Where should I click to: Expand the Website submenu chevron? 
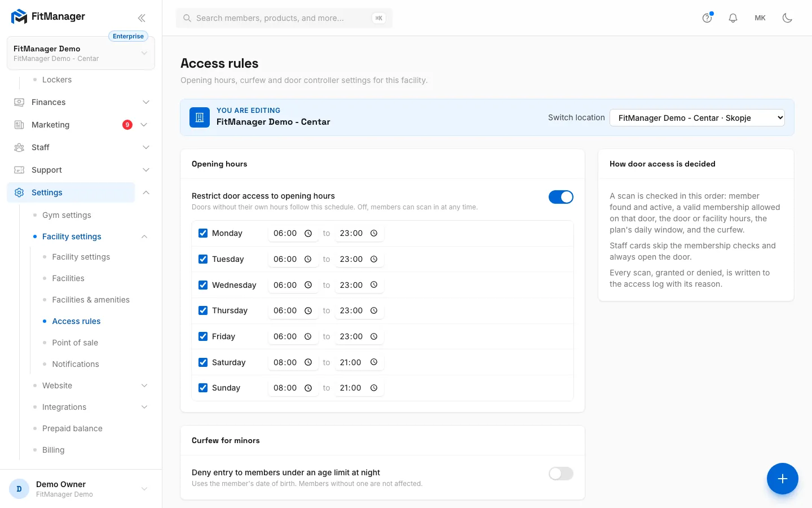coord(144,386)
